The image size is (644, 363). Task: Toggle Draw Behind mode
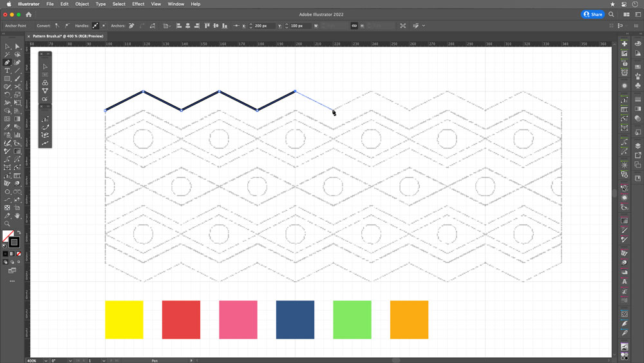tap(12, 262)
